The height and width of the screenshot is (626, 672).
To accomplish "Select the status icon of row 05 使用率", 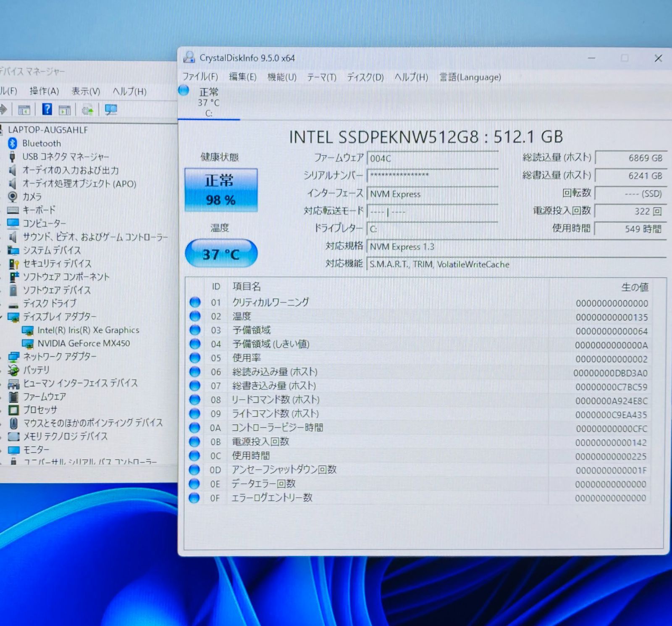I will coord(195,358).
